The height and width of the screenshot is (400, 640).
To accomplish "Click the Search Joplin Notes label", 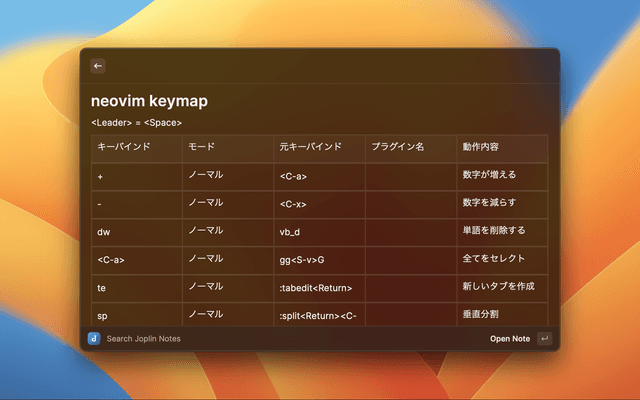I will pyautogui.click(x=143, y=339).
